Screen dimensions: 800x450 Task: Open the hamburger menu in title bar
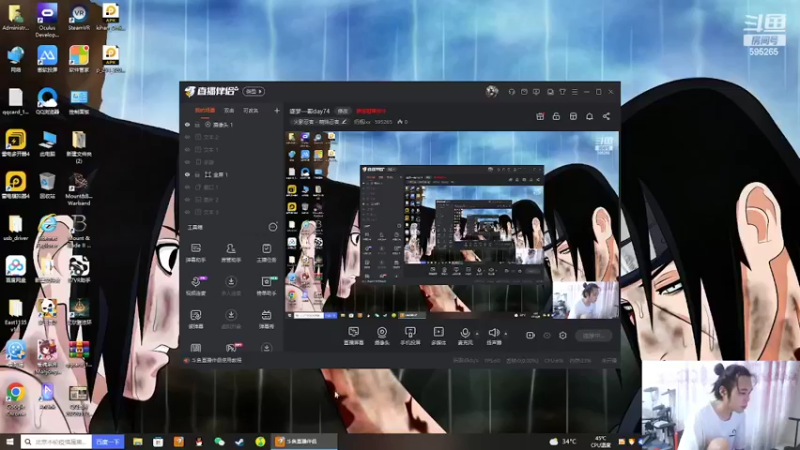(574, 92)
